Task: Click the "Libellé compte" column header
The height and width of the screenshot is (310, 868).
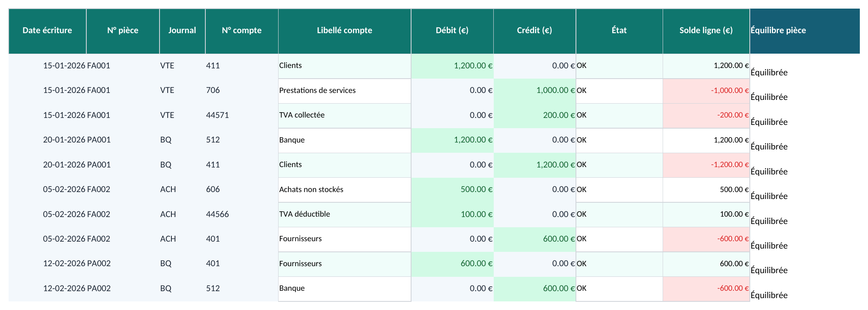Action: click(x=344, y=31)
